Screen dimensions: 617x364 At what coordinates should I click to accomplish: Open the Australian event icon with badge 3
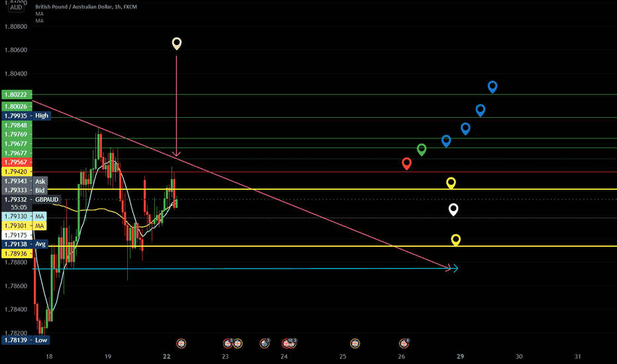pos(265,343)
